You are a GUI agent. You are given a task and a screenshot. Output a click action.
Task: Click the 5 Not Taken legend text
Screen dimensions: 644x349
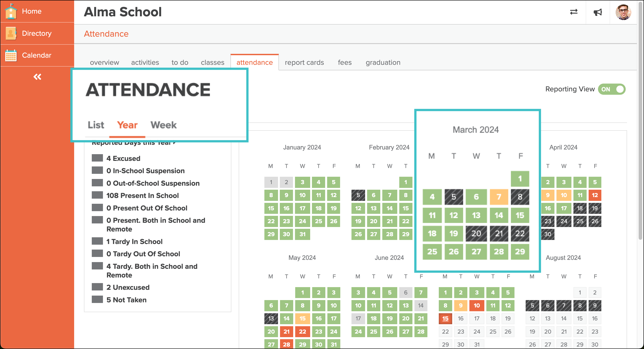click(126, 300)
